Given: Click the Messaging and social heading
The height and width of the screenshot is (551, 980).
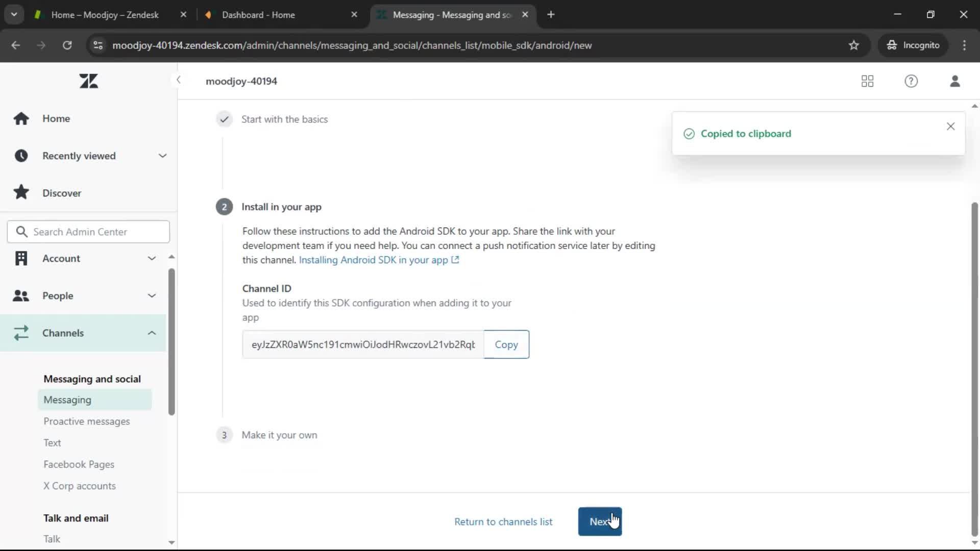Looking at the screenshot, I should click(92, 379).
